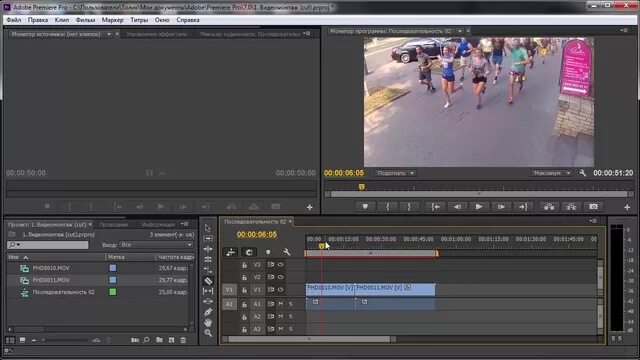The image size is (640, 360).
Task: Select the Rate Stretch tool
Action: (x=208, y=270)
